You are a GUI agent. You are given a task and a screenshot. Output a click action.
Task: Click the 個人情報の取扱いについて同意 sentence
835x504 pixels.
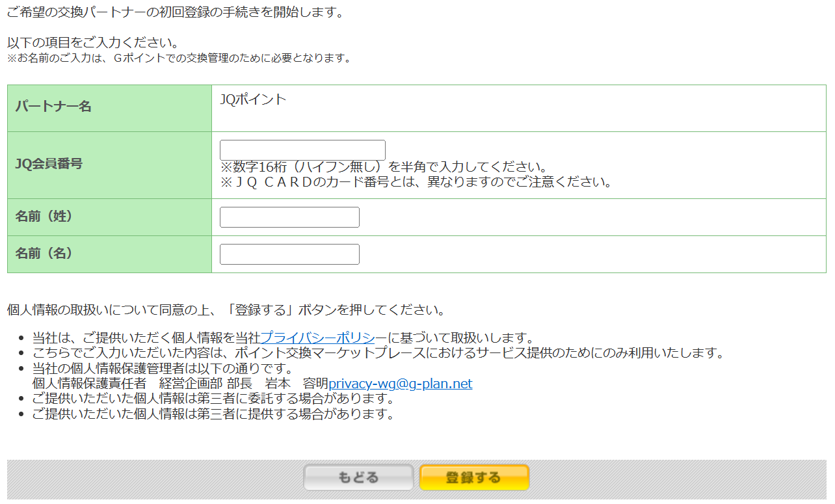click(226, 310)
